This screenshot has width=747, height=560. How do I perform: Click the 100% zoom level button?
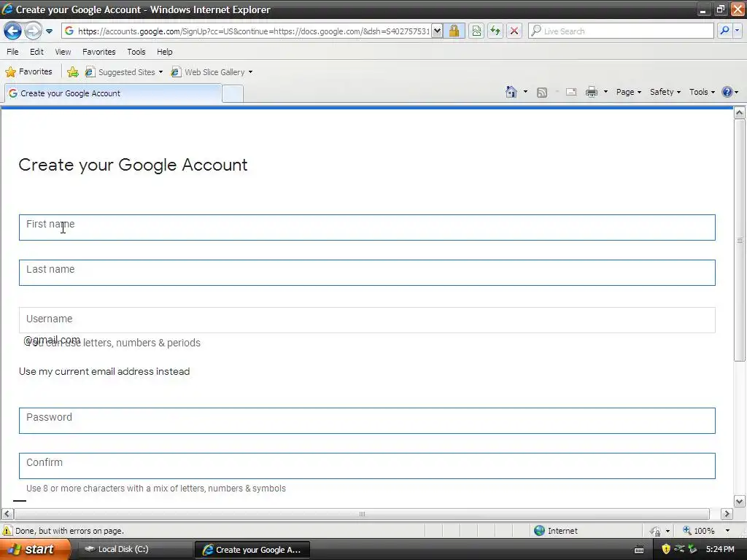(x=699, y=531)
